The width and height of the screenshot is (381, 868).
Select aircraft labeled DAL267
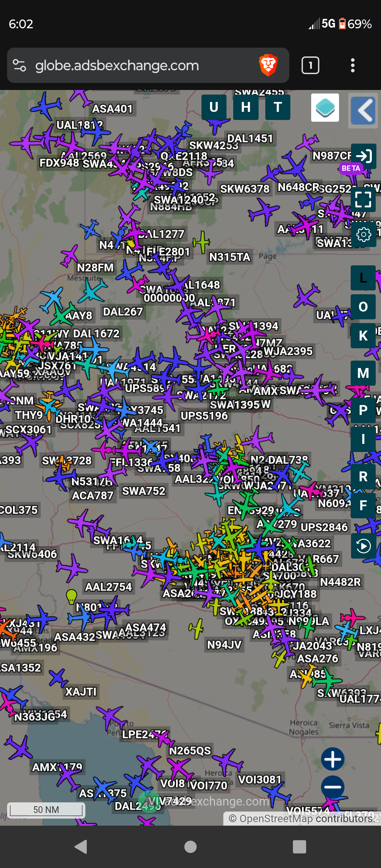(123, 312)
